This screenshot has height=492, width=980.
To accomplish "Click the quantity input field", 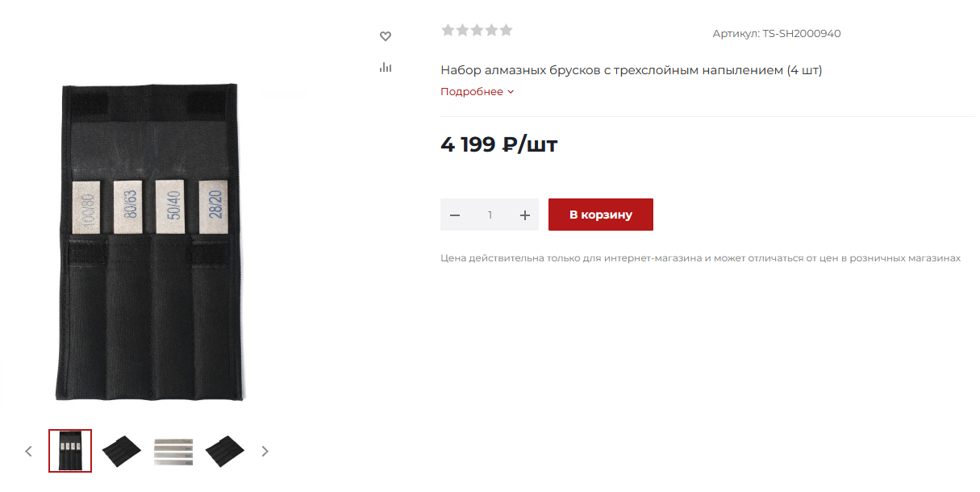I will pos(490,215).
